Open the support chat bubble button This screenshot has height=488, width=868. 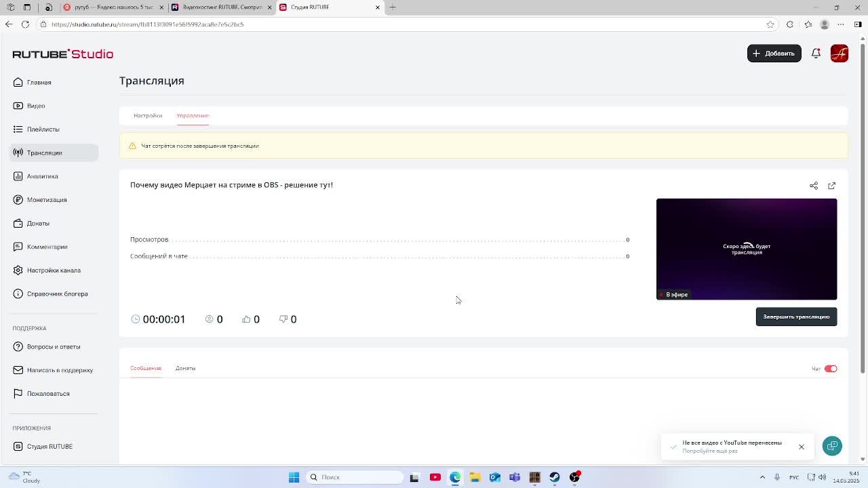pos(832,446)
